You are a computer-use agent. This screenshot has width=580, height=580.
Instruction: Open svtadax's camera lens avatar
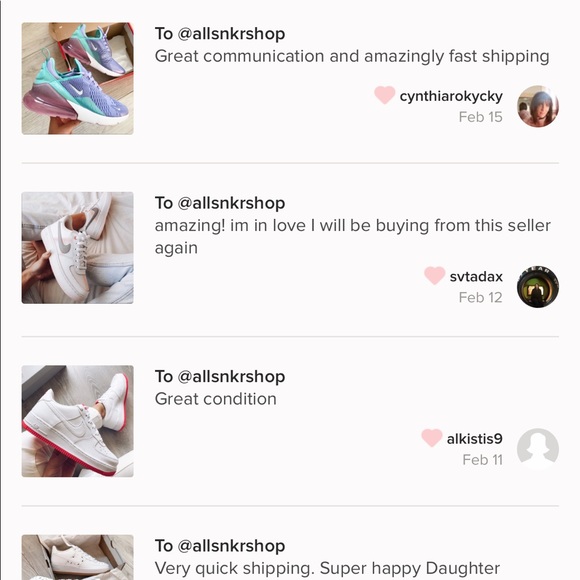(537, 287)
